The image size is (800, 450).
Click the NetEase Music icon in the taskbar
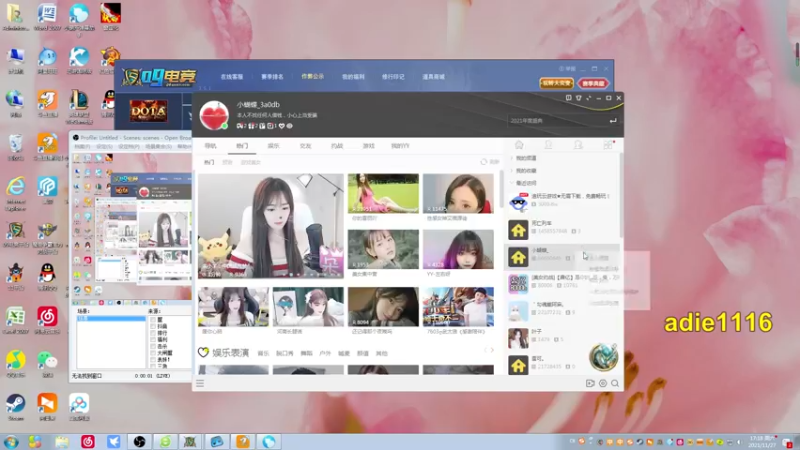click(88, 441)
